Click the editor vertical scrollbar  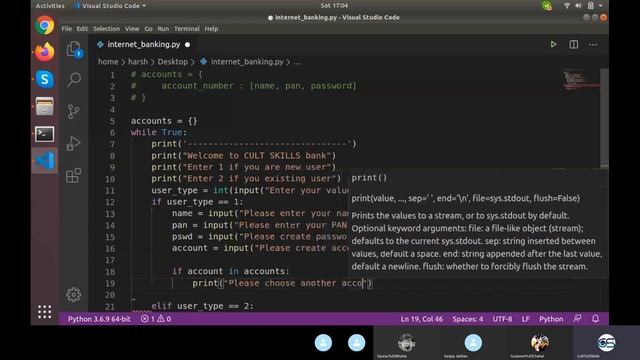click(x=604, y=118)
